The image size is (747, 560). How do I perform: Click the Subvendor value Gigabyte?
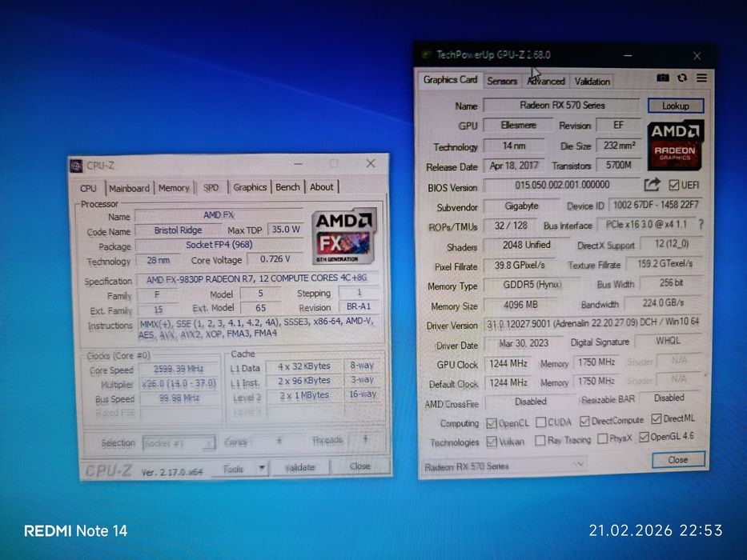[521, 206]
